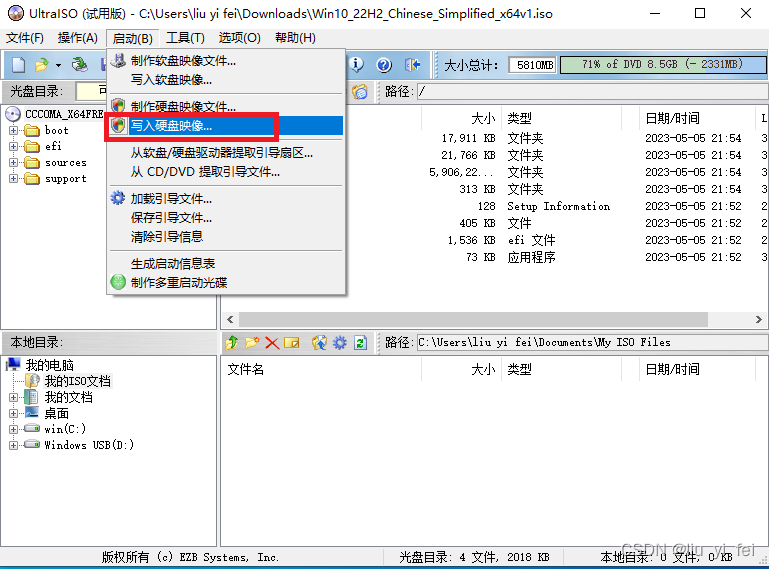Choose 清除引导信息 menu entry
Viewport: 769px width, 569px height.
tap(226, 236)
